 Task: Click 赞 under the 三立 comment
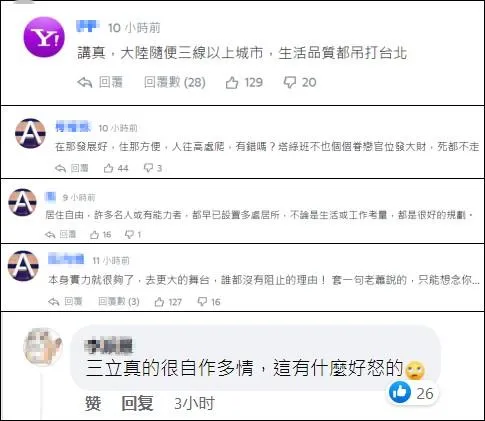coord(93,404)
